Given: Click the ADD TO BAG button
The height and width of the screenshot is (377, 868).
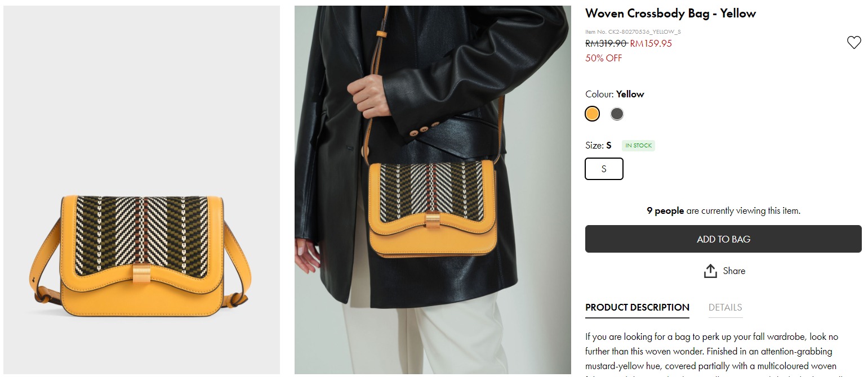Looking at the screenshot, I should (x=723, y=239).
